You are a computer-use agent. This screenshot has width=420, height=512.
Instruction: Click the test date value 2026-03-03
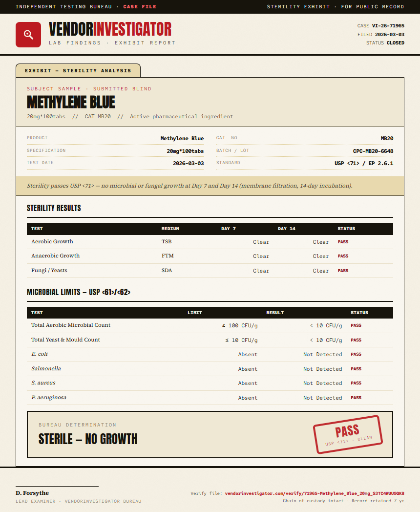click(x=189, y=163)
